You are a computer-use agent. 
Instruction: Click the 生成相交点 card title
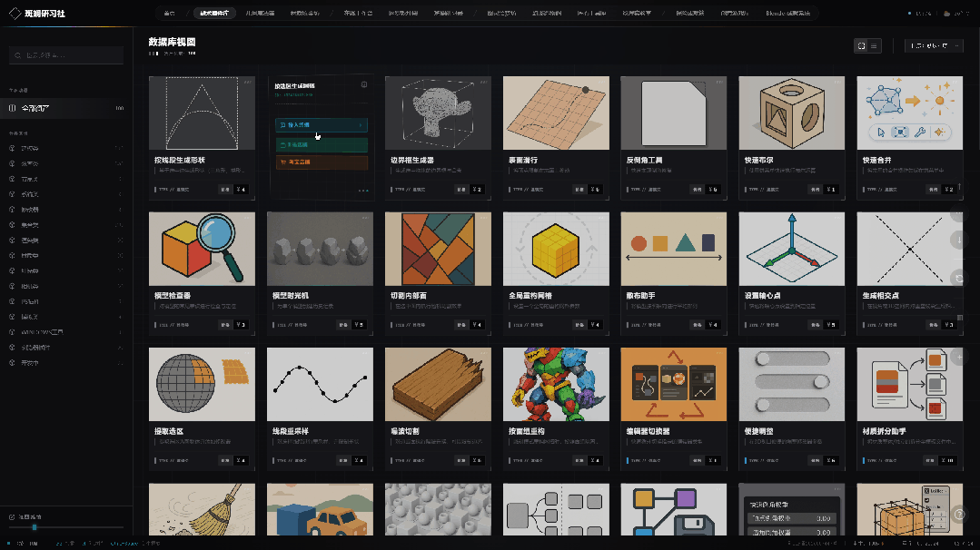coord(881,295)
